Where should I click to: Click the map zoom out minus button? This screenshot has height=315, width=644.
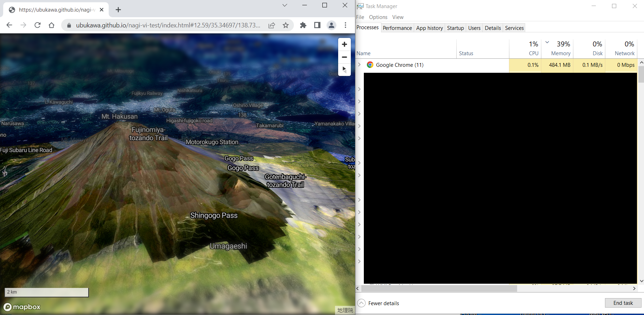pyautogui.click(x=344, y=57)
